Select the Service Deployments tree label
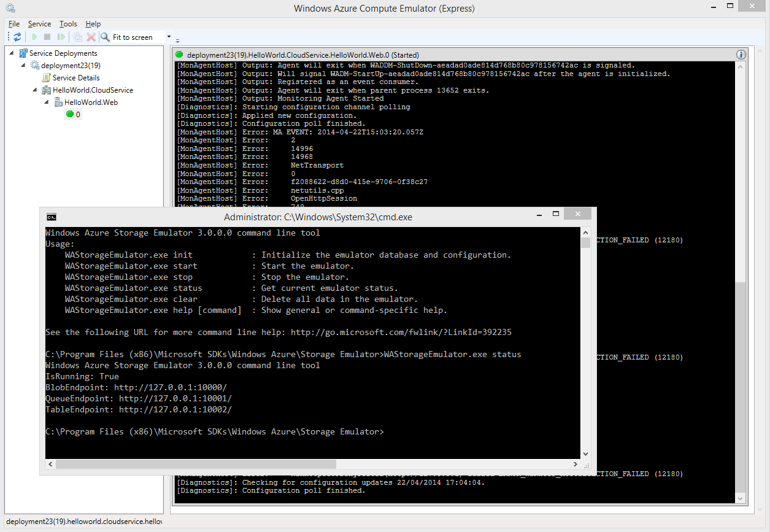Viewport: 770px width, 532px height. [x=63, y=53]
